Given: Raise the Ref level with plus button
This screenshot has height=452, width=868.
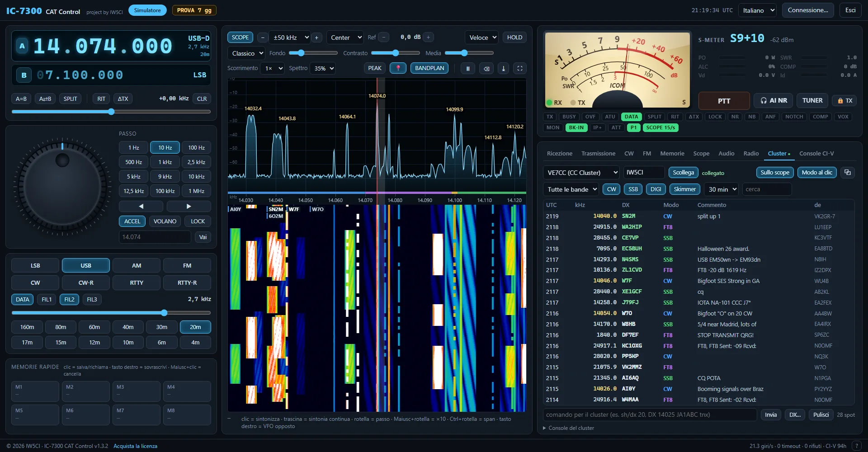Looking at the screenshot, I should point(428,37).
